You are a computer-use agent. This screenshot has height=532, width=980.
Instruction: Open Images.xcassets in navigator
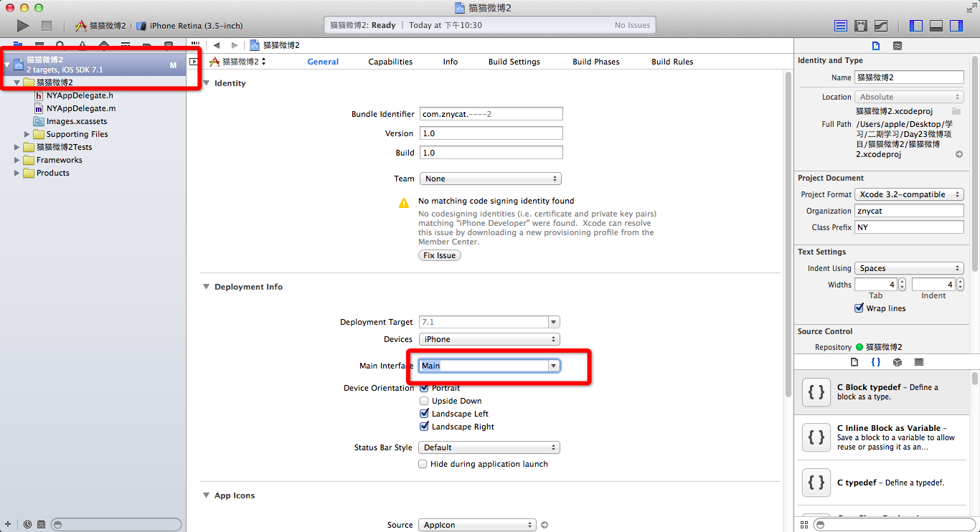point(77,121)
